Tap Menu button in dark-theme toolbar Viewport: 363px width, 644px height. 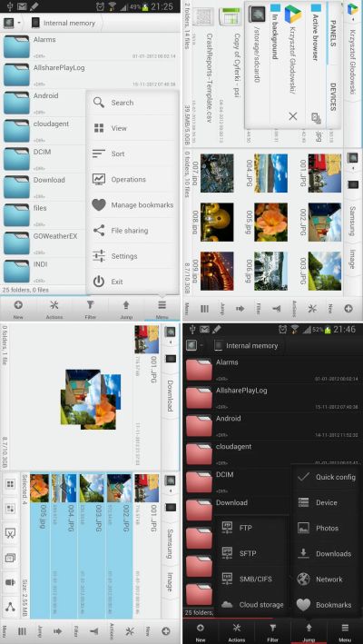tap(345, 631)
